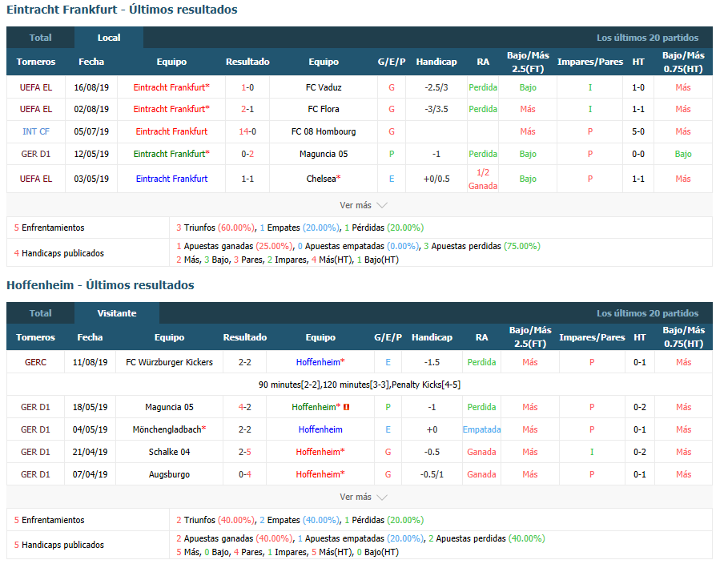
Task: Click Empatada in Mönchengladbach row
Action: coord(481,429)
